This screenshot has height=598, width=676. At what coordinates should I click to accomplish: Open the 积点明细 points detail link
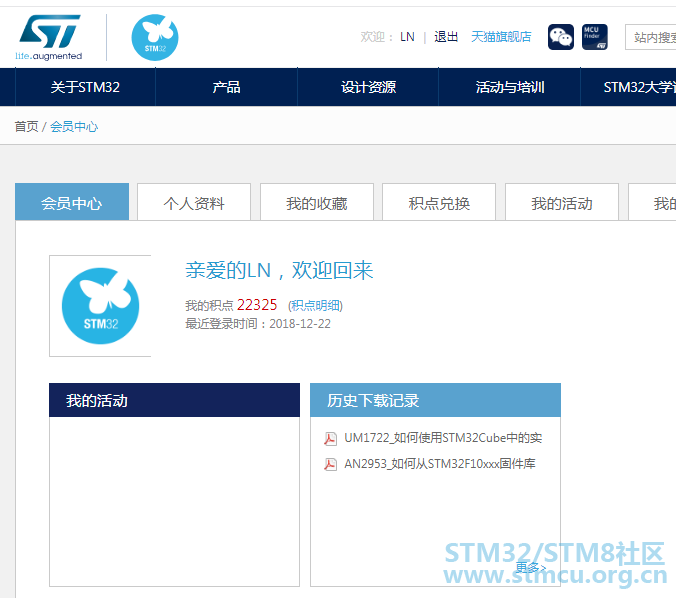[x=316, y=306]
